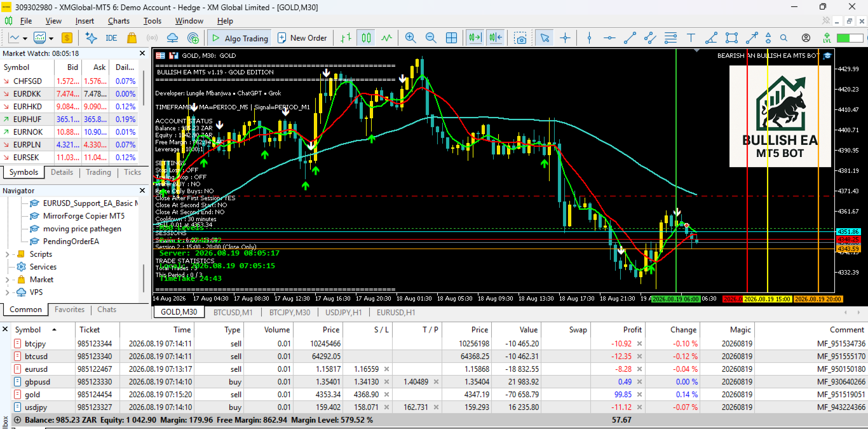Expand the Balance summary row
This screenshot has width=868, height=429.
pyautogui.click(x=17, y=419)
